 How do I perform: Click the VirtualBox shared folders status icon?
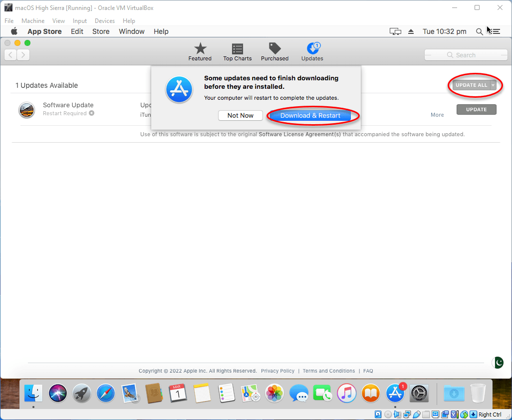(x=426, y=415)
